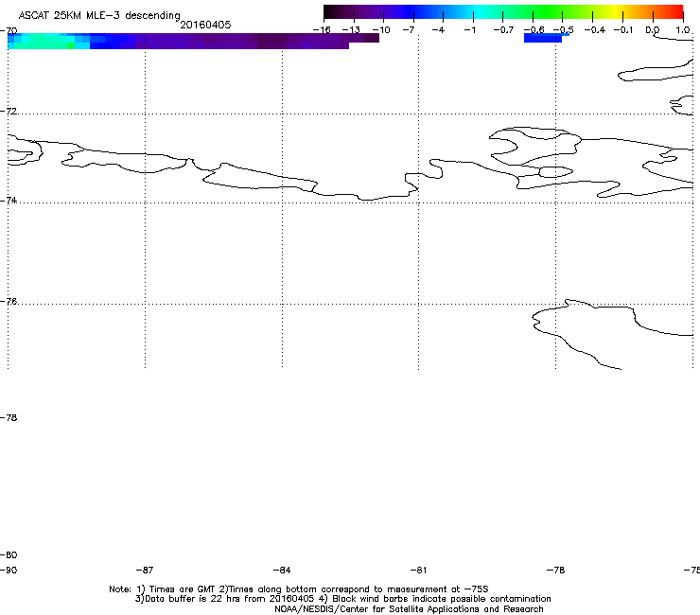
Task: Click the title "ASCAT 25KM MLE-3 descending"
Action: pos(99,15)
